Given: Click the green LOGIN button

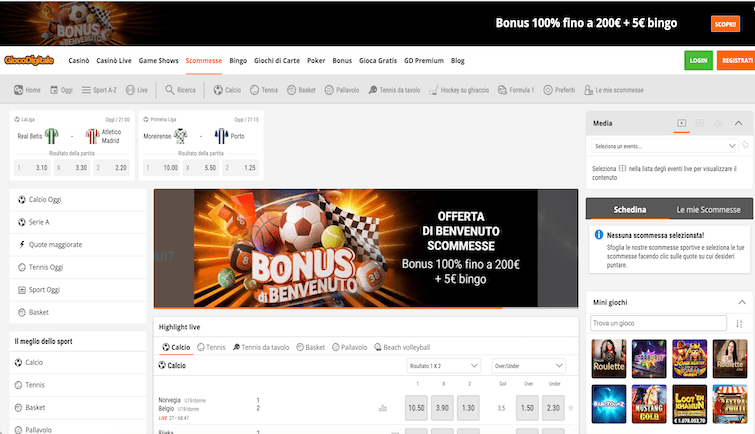Looking at the screenshot, I should click(x=698, y=61).
